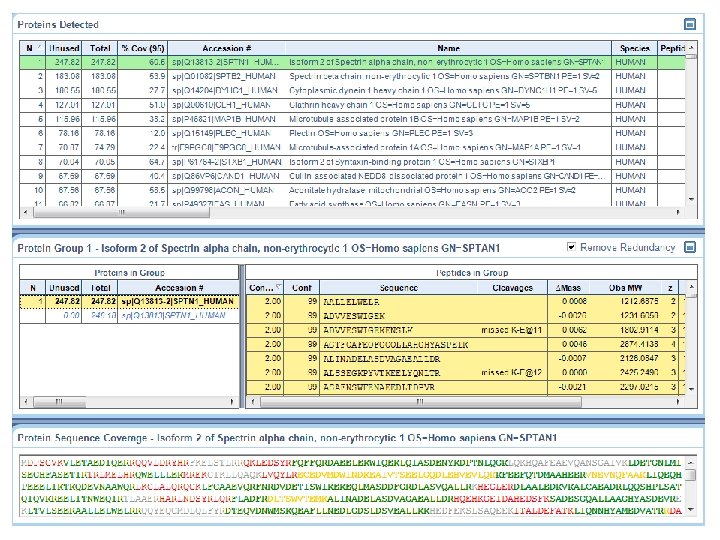Select protein row SPTB2_HUMAN
Screen dimensions: 720x540
pyautogui.click(x=352, y=76)
